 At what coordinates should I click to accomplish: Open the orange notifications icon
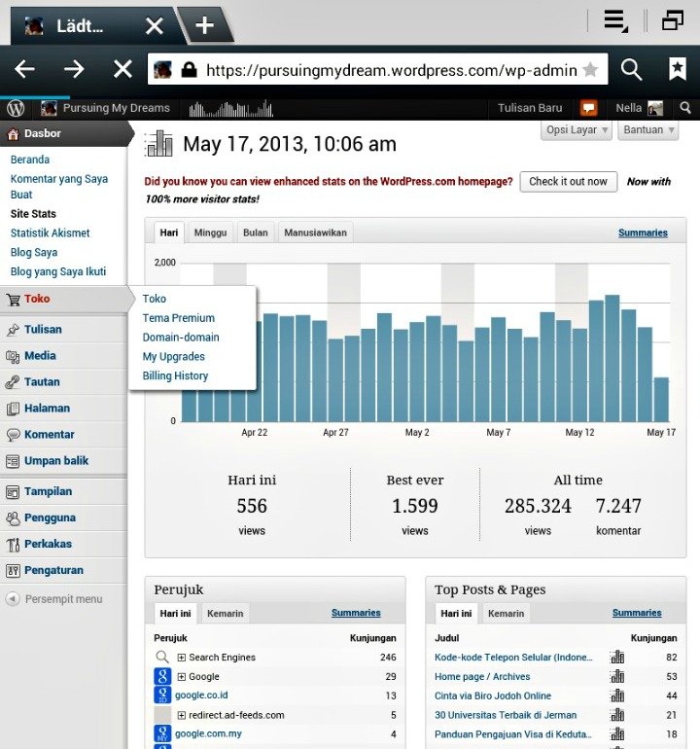[589, 108]
